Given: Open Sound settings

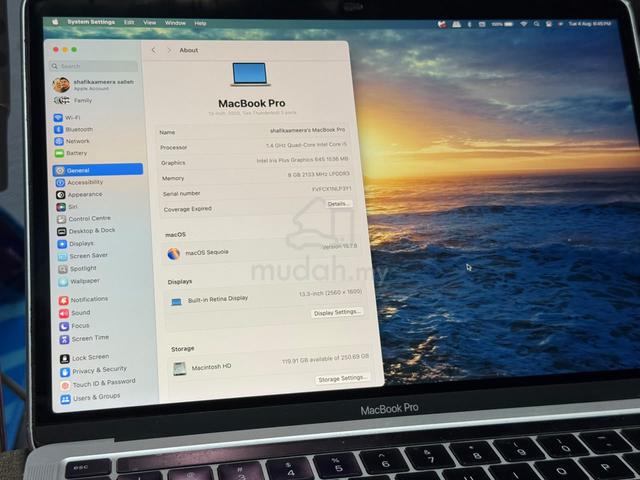Looking at the screenshot, I should tap(75, 313).
